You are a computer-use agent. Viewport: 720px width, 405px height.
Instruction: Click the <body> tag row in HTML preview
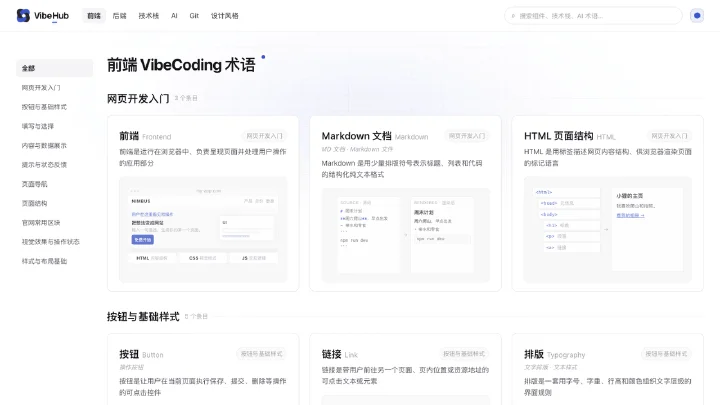(569, 214)
